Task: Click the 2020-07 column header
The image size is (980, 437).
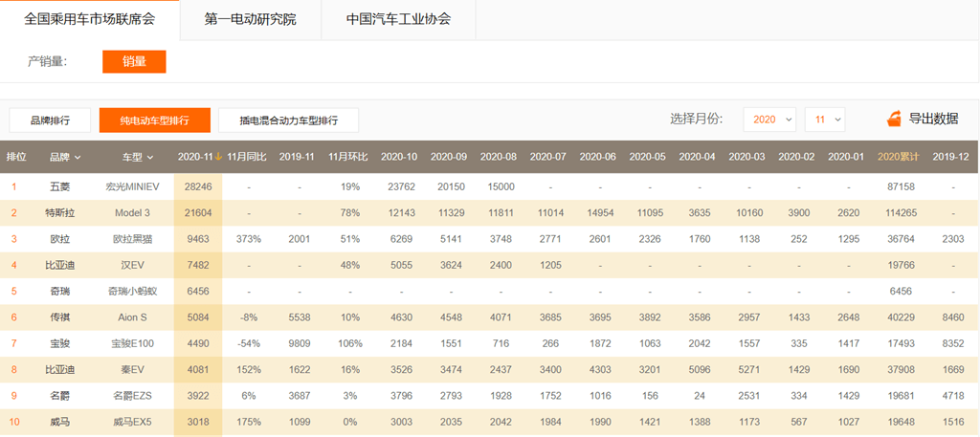Action: tap(548, 157)
